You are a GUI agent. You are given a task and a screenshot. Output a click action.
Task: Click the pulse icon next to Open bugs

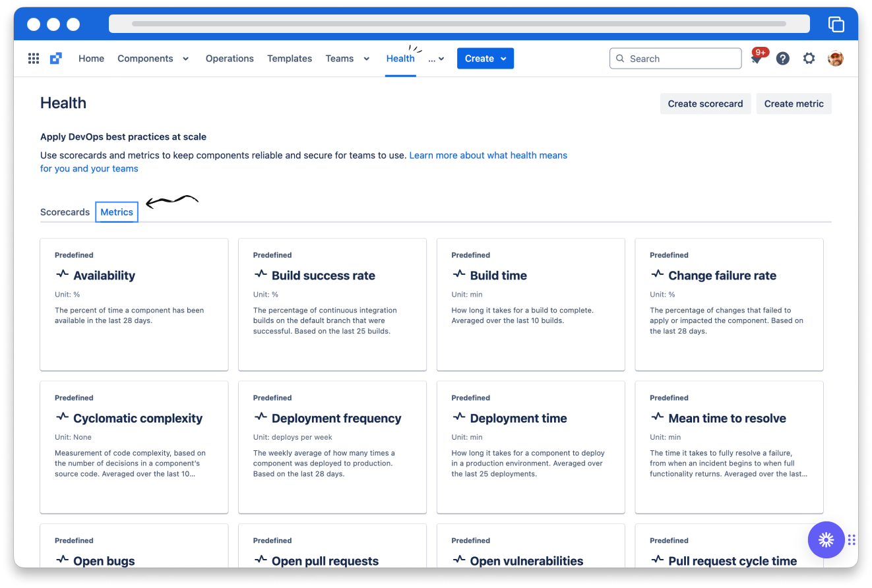[62, 560]
